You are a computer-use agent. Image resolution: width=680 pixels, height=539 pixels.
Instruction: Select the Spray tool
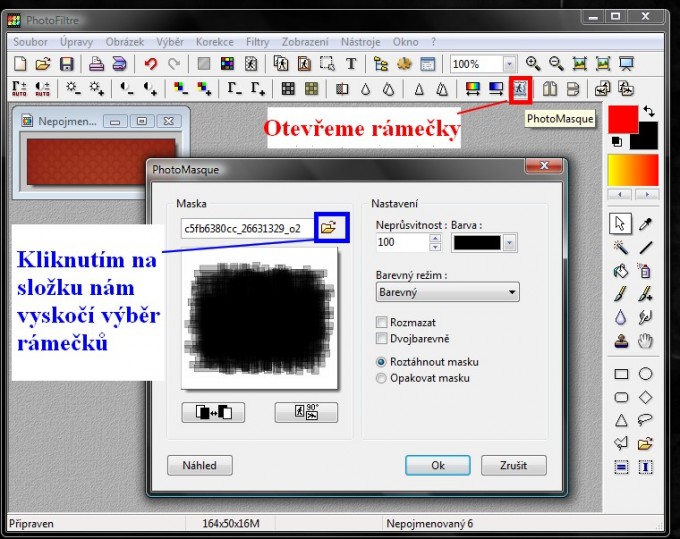tap(645, 271)
